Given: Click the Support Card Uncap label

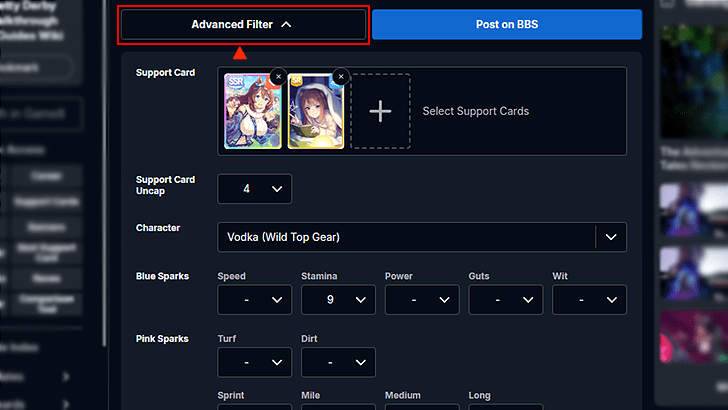Looking at the screenshot, I should [165, 185].
